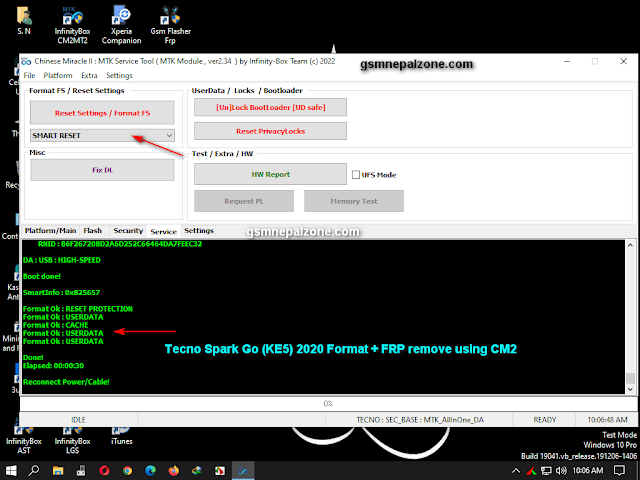Click 'Format Ok : CACHE' log line
640x480 pixels.
(56, 325)
